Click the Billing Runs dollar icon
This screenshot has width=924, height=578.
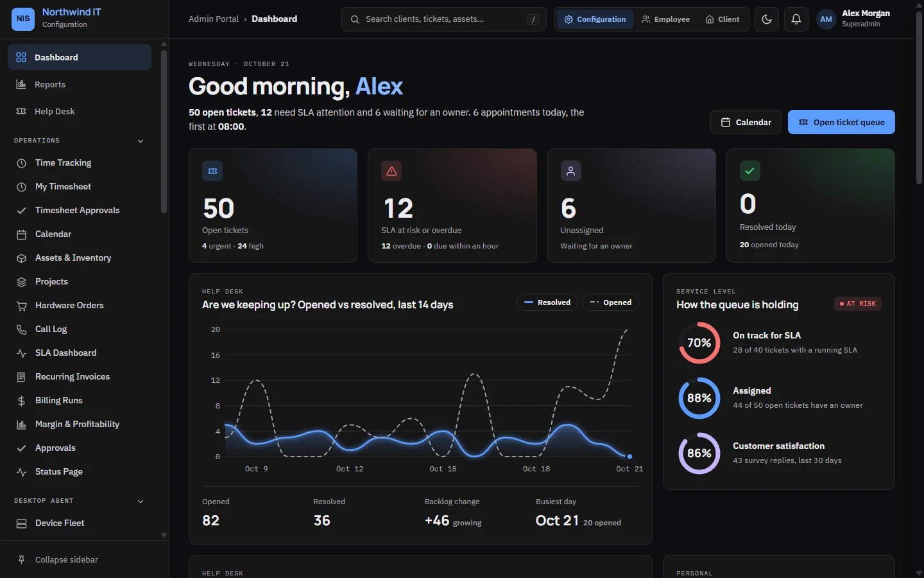(21, 401)
